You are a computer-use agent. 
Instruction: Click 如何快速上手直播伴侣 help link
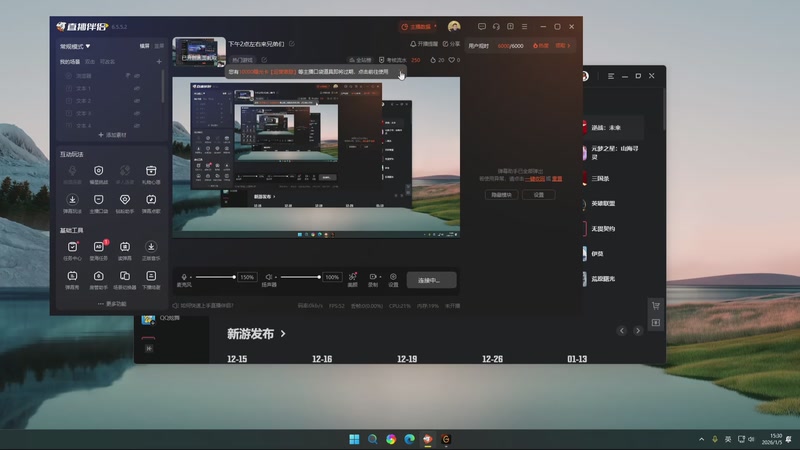point(203,306)
